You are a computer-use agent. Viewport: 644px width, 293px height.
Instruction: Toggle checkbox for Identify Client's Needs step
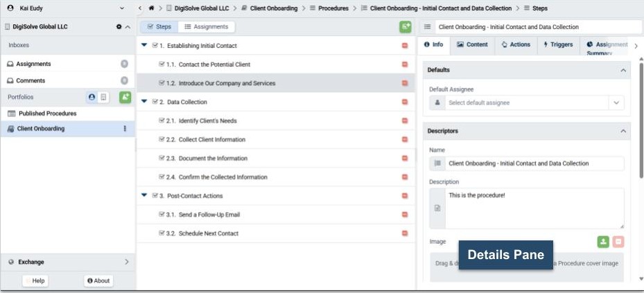[x=162, y=121]
